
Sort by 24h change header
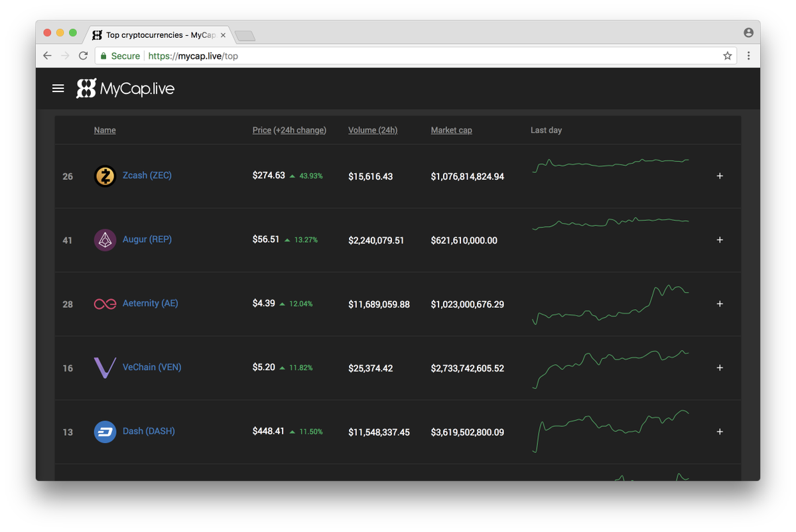302,130
